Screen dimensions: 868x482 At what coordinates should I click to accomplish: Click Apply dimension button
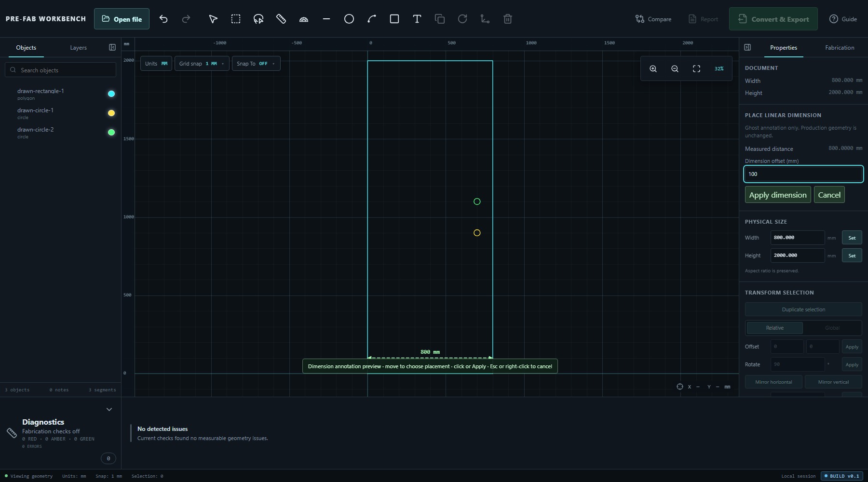(x=777, y=195)
